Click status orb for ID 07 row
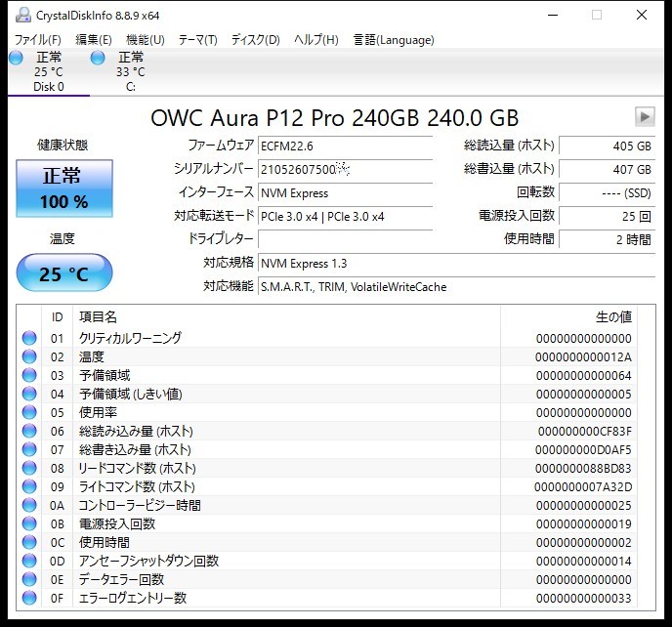The width and height of the screenshot is (672, 627). point(29,449)
